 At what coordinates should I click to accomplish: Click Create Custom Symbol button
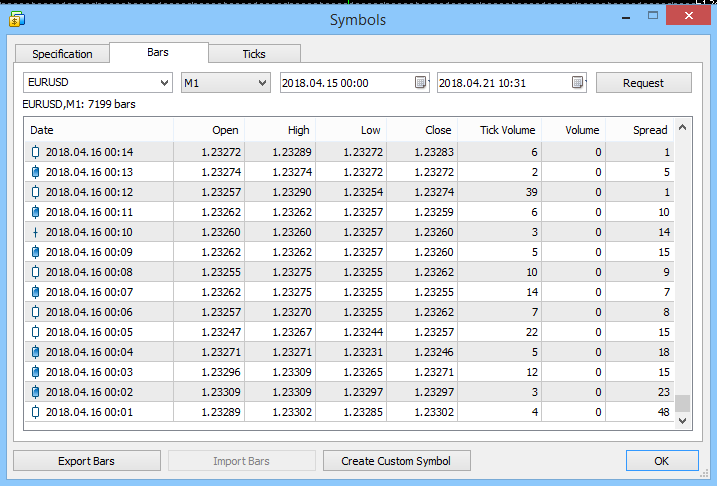tap(396, 461)
